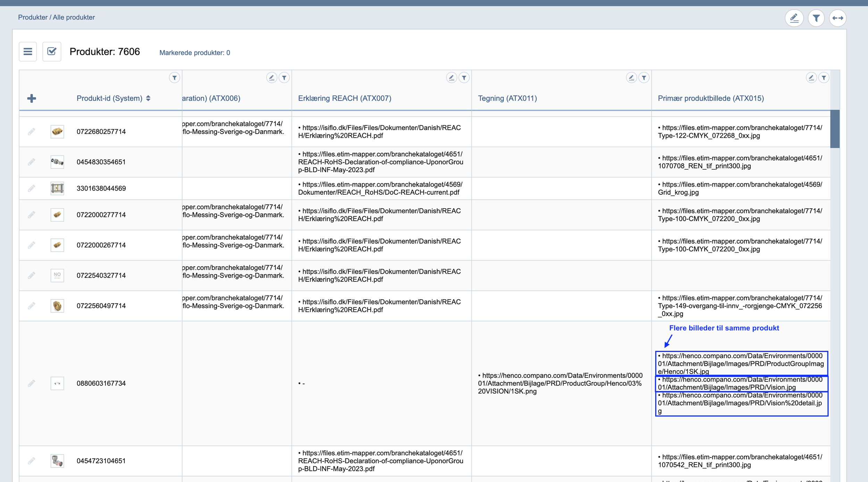Edit the Erklæring REACH (ATX007) column
This screenshot has height=482, width=868.
click(x=451, y=78)
